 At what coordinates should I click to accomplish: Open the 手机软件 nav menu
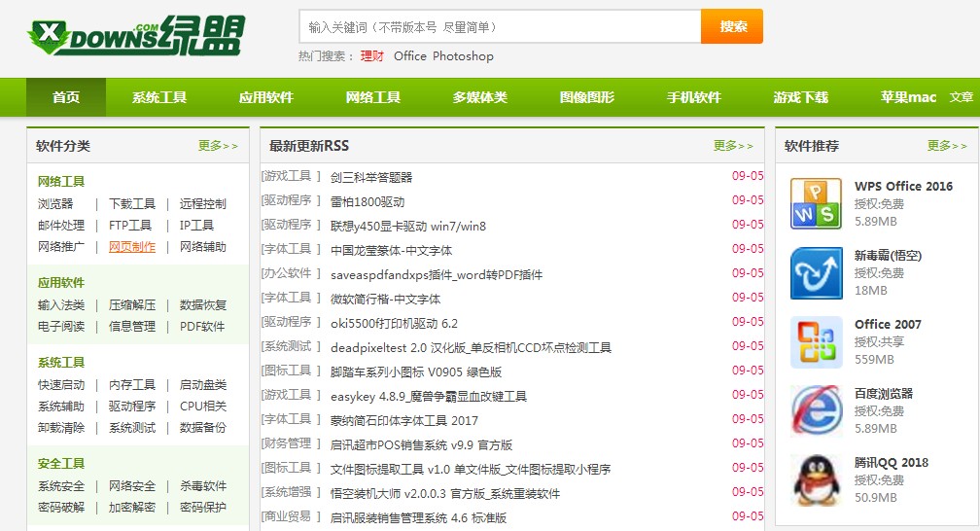(694, 97)
